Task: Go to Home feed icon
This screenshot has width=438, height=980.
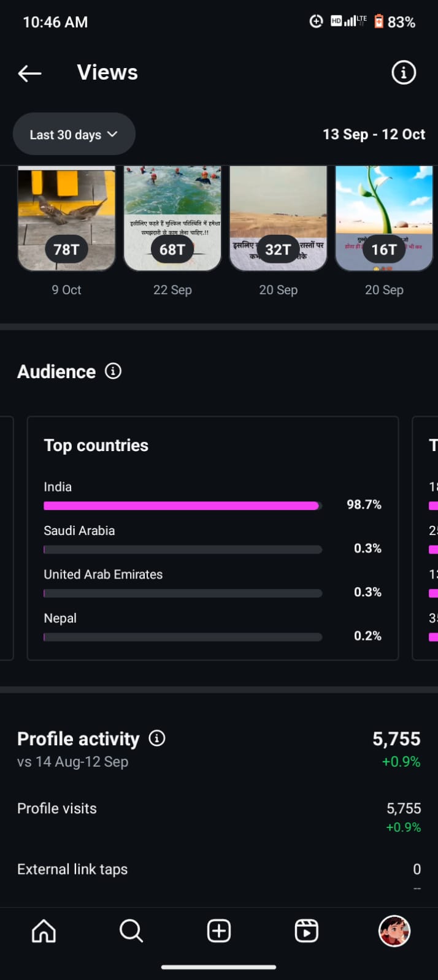Action: pyautogui.click(x=44, y=931)
